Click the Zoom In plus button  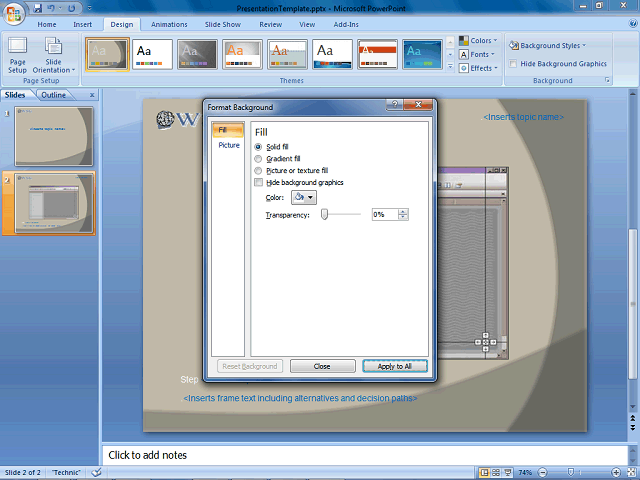pyautogui.click(x=616, y=473)
